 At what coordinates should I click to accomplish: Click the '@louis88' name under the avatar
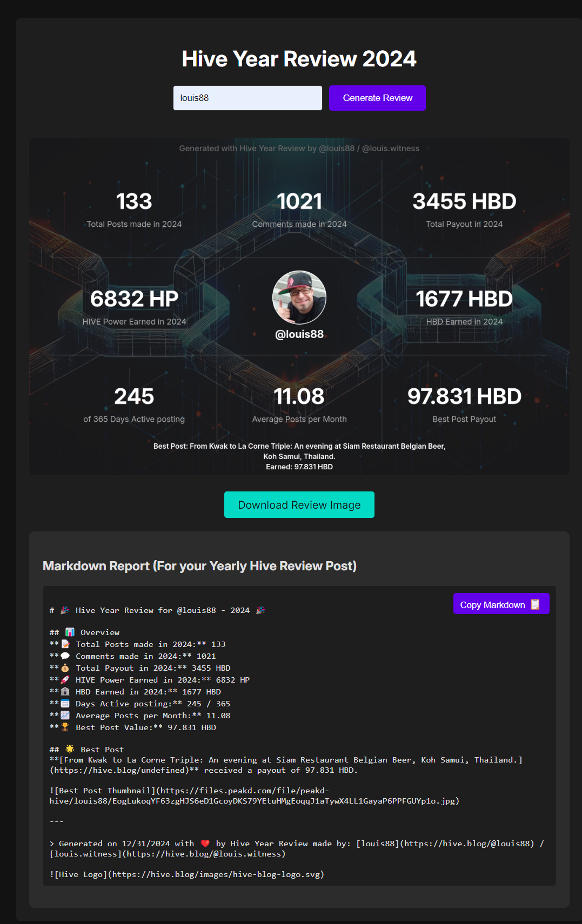(299, 334)
